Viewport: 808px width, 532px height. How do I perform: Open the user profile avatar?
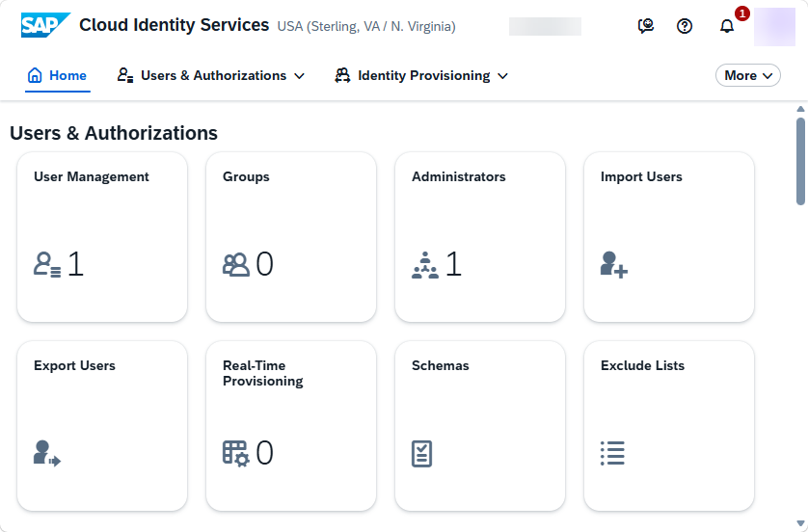tap(774, 27)
